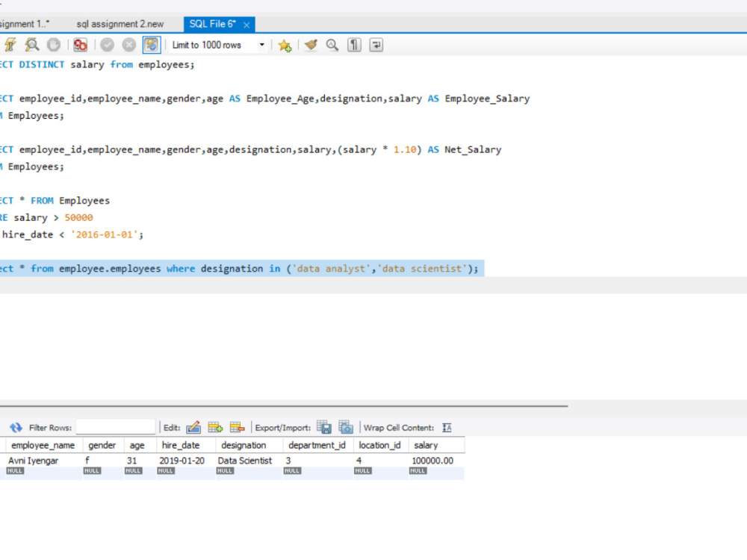Execute the selected SQL with lightning bolt icon
747x560 pixels.
coord(10,46)
